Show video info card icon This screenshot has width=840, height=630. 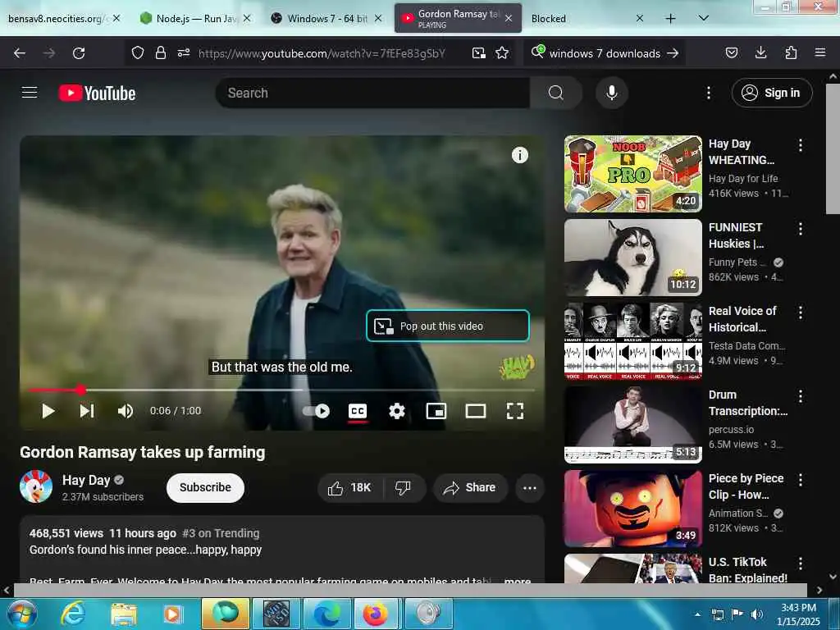click(x=519, y=155)
